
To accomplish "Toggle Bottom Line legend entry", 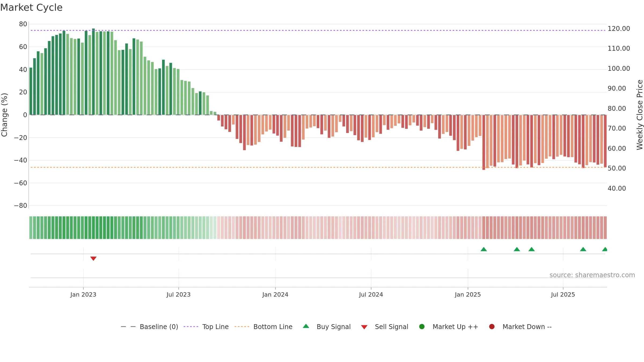I will click(264, 327).
